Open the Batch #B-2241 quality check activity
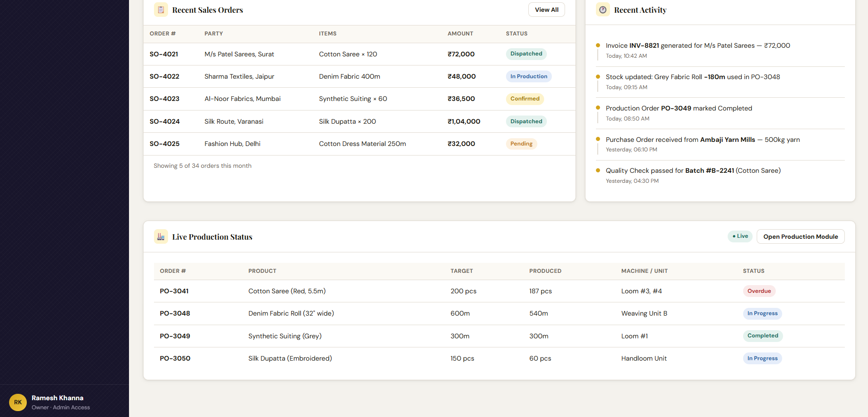Viewport: 868px width, 417px height. tap(720, 176)
